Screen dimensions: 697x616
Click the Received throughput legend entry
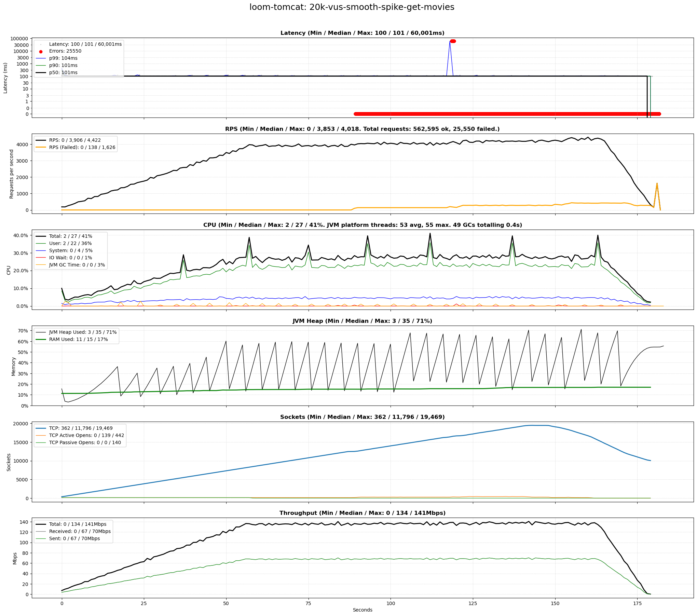pyautogui.click(x=80, y=531)
